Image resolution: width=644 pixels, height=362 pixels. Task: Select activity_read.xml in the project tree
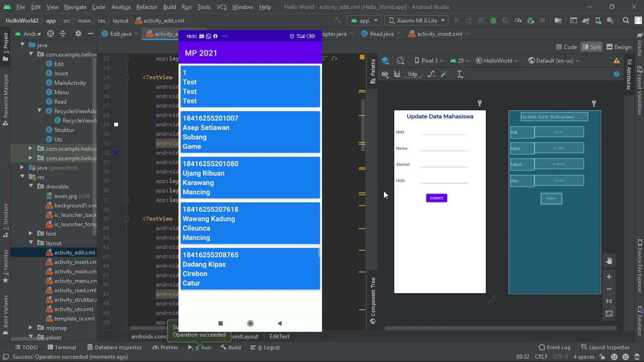[75, 290]
